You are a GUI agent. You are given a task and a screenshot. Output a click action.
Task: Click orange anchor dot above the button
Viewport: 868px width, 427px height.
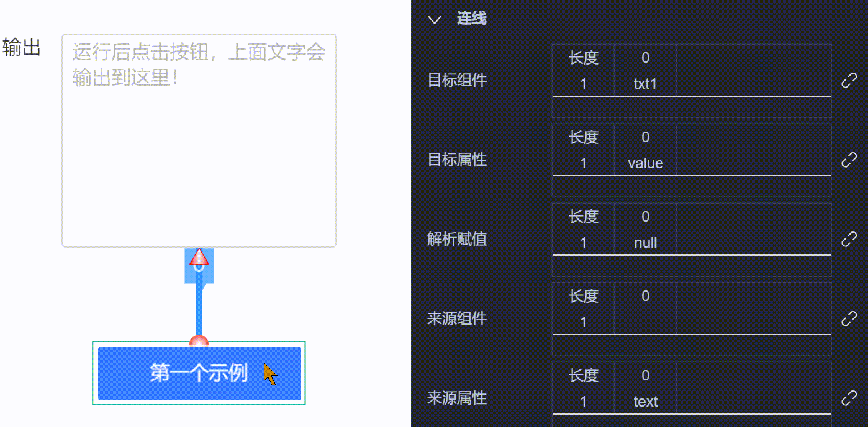(x=199, y=340)
